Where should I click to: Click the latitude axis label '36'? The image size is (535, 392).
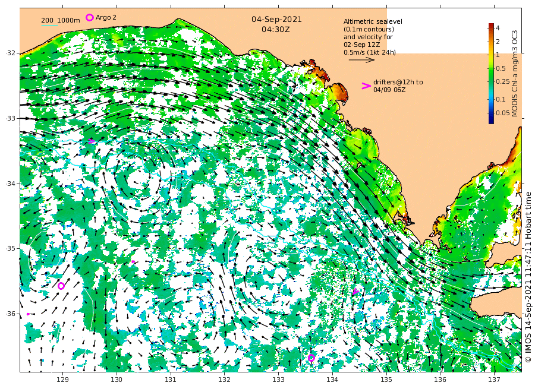click(12, 314)
